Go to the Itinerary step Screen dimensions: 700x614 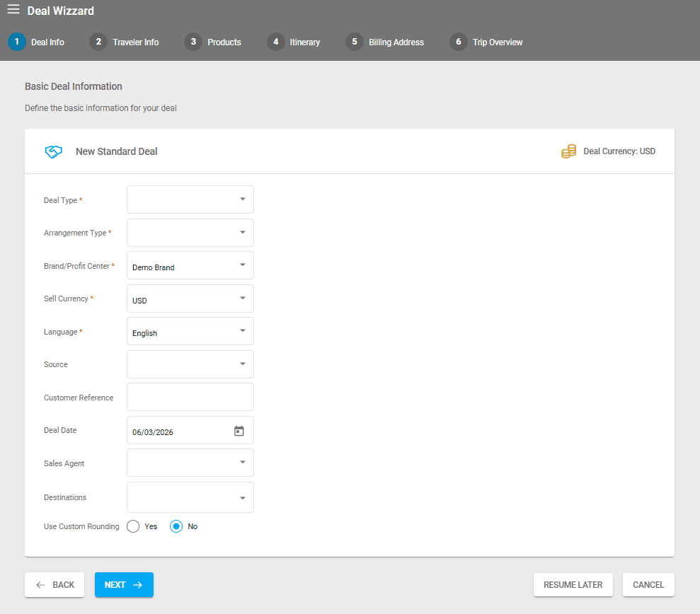pos(304,42)
